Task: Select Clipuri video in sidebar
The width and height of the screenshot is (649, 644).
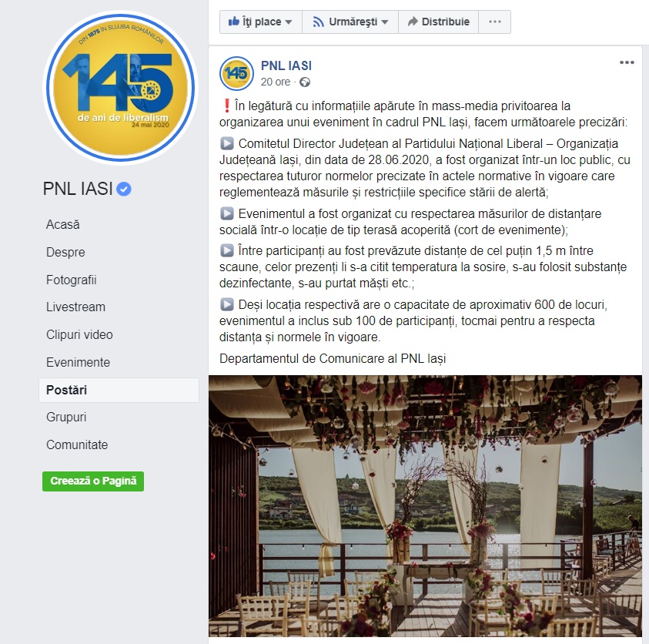Action: pyautogui.click(x=79, y=334)
